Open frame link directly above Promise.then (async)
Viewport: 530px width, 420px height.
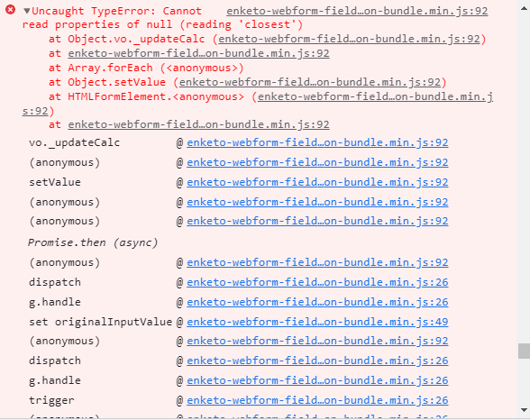click(x=317, y=221)
